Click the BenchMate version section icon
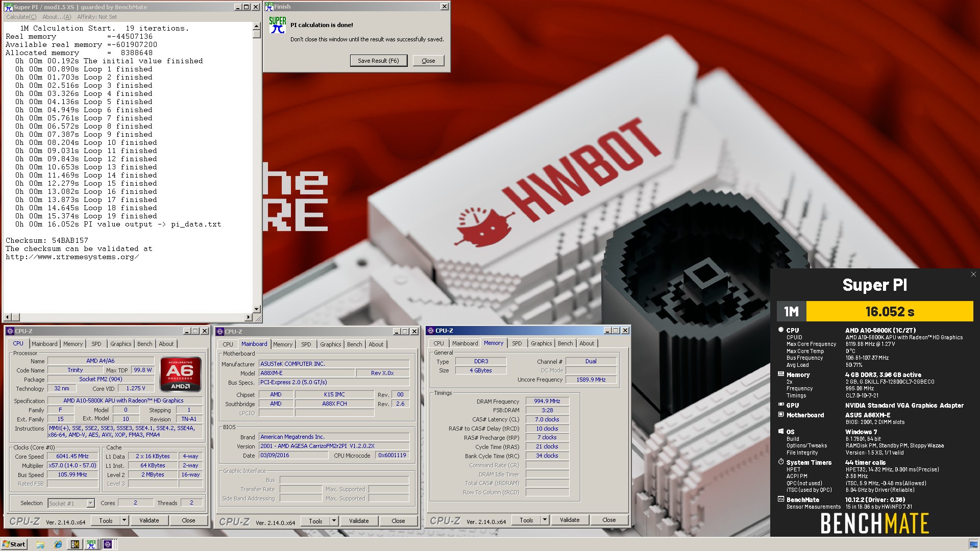This screenshot has width=980, height=551. pyautogui.click(x=780, y=499)
